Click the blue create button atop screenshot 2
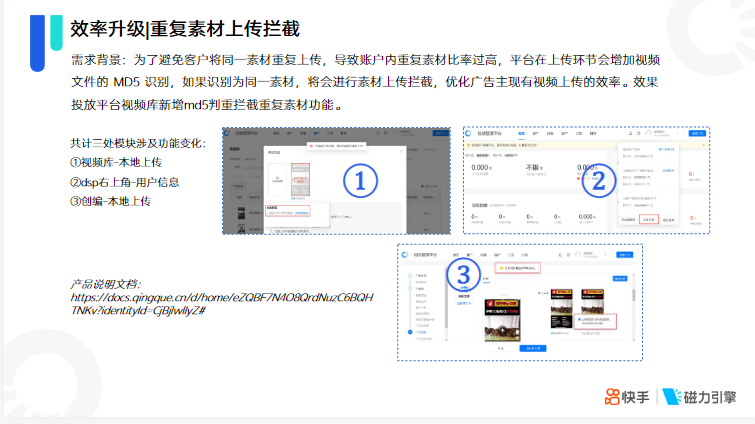The width and height of the screenshot is (755, 424). coord(697,133)
